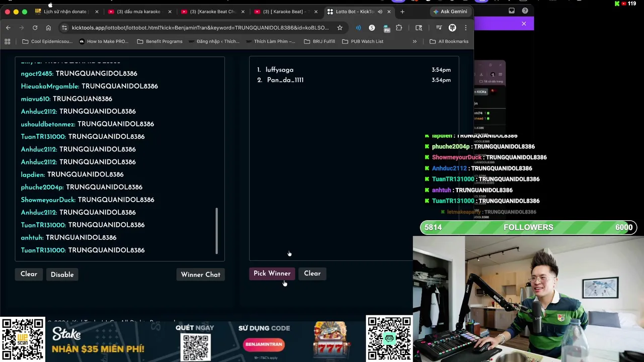Screen dimensions: 644x362
Task: Click the followers goal progress bar
Action: click(528, 227)
